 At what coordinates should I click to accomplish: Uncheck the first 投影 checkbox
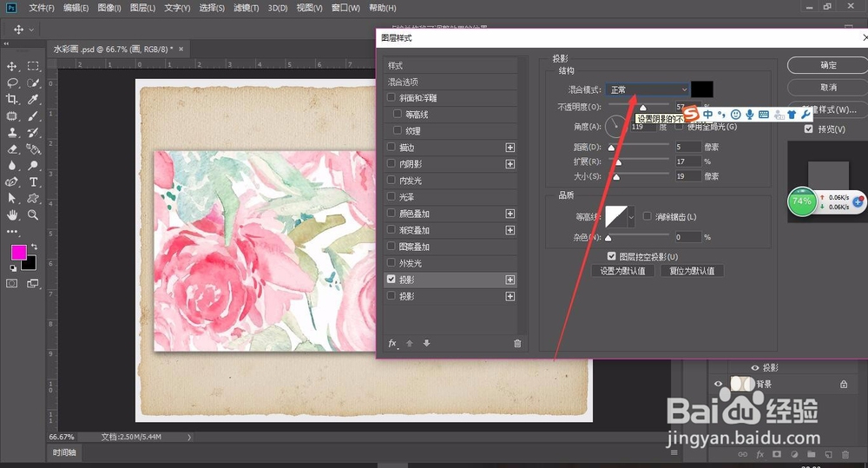coord(391,280)
